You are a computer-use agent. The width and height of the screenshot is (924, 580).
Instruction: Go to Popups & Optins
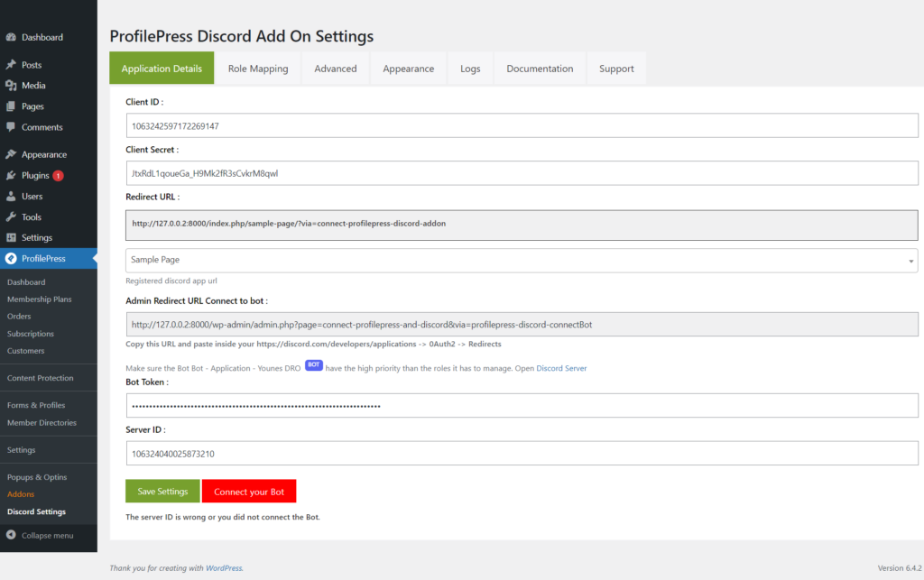coord(36,477)
